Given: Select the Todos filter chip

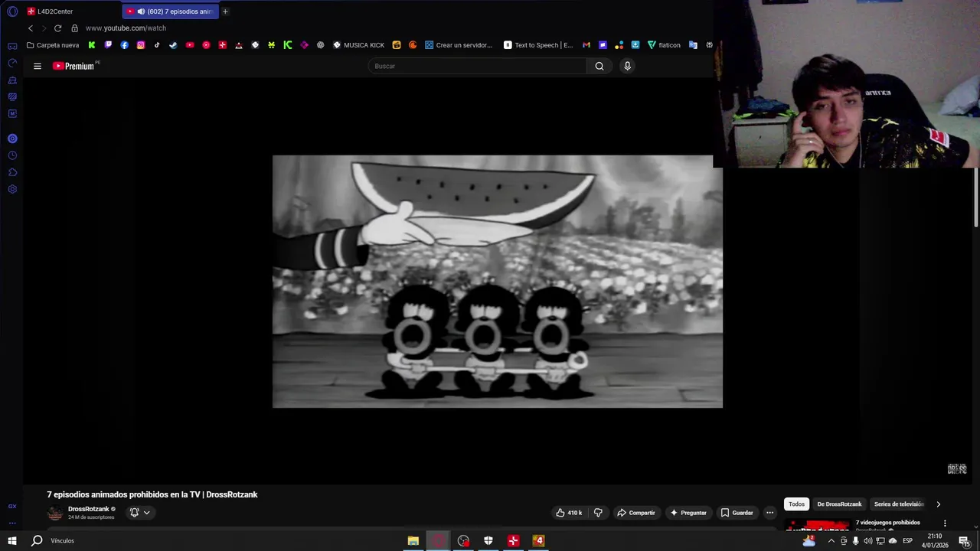Looking at the screenshot, I should point(796,504).
